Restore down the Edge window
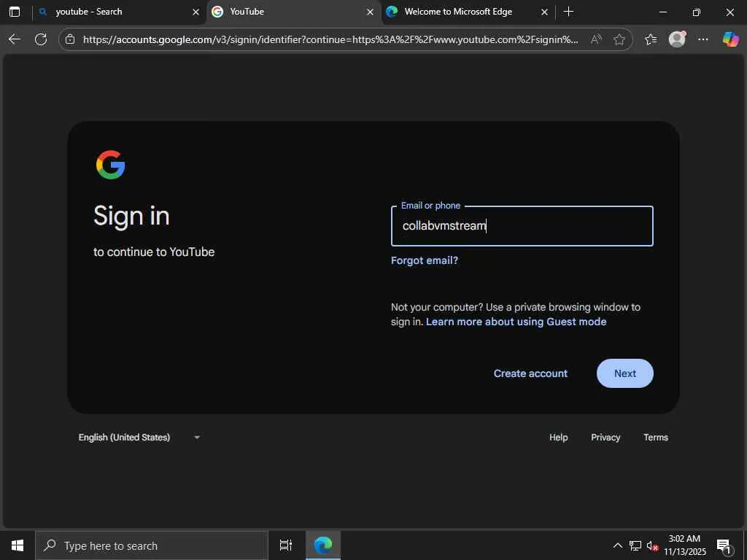The width and height of the screenshot is (747, 560). click(x=697, y=12)
